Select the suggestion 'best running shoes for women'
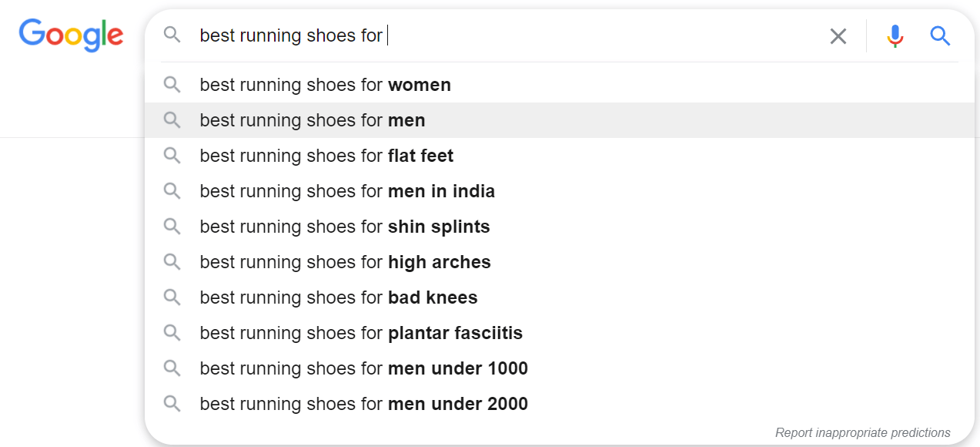The image size is (980, 447). click(325, 85)
